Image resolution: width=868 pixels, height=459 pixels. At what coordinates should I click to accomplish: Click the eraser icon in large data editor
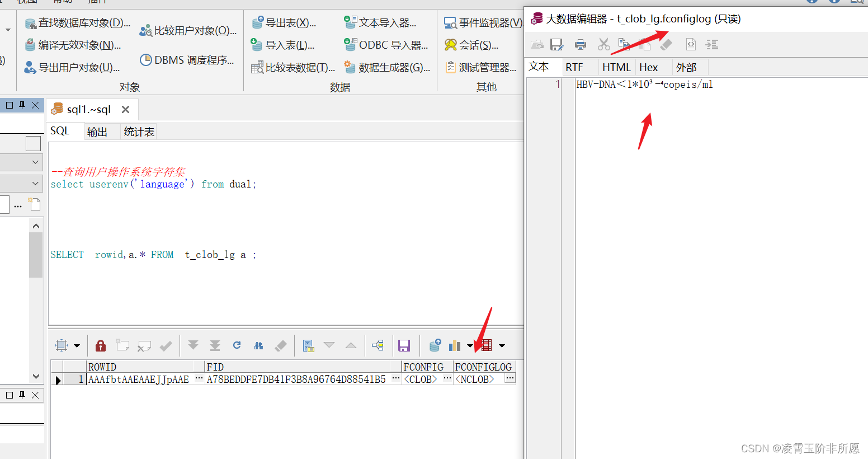pyautogui.click(x=666, y=44)
